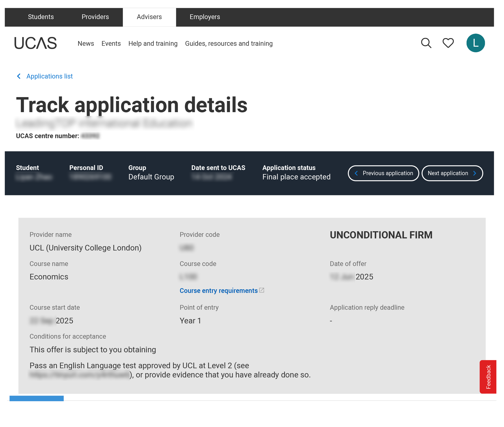Screen dimensions: 504x427
Task: Open the Events menu item
Action: click(111, 44)
